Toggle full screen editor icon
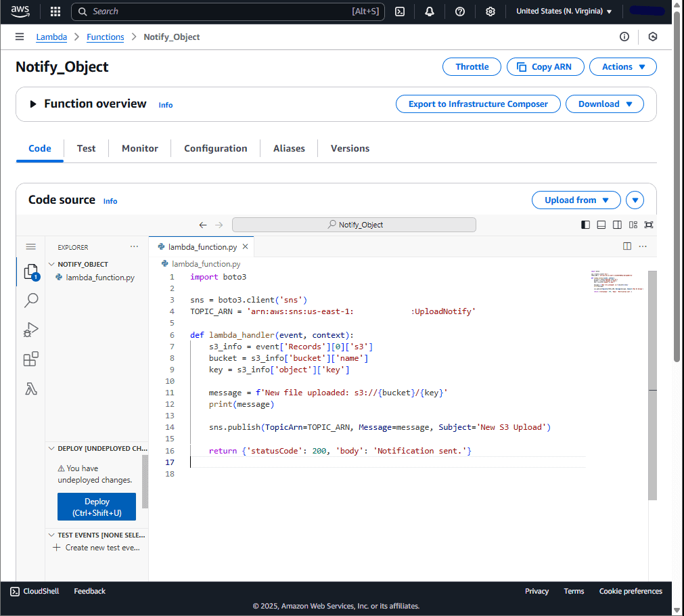The image size is (684, 616). click(649, 225)
